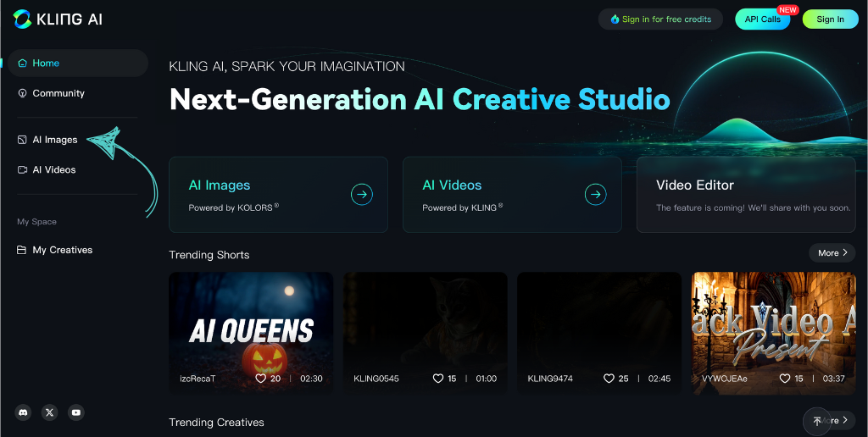Click the Community lightbulb icon
Image resolution: width=868 pixels, height=437 pixels.
pyautogui.click(x=22, y=93)
